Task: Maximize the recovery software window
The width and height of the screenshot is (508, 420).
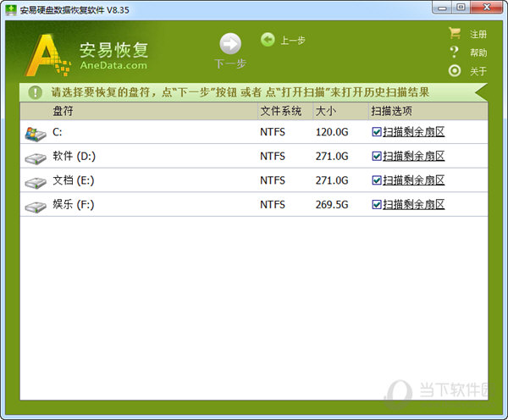Action: point(461,8)
